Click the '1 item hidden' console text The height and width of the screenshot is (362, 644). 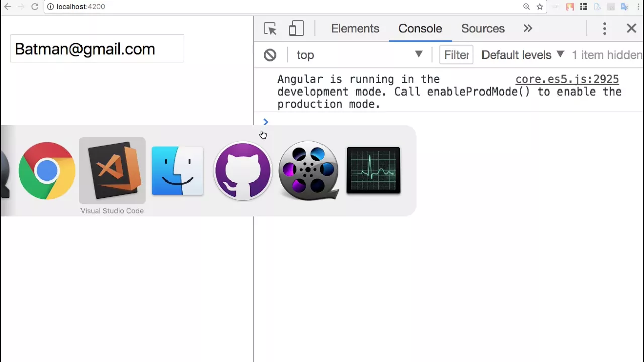point(607,55)
